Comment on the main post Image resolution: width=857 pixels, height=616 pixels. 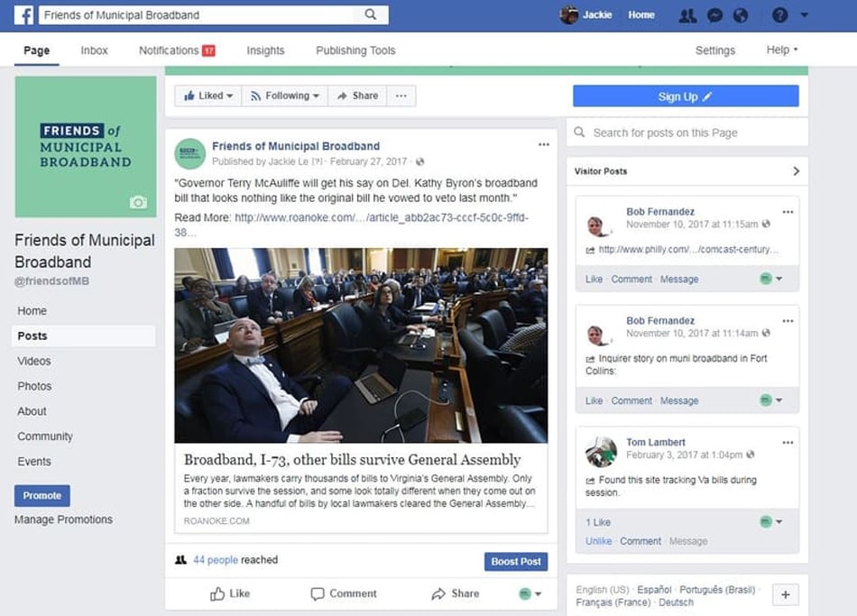point(344,593)
